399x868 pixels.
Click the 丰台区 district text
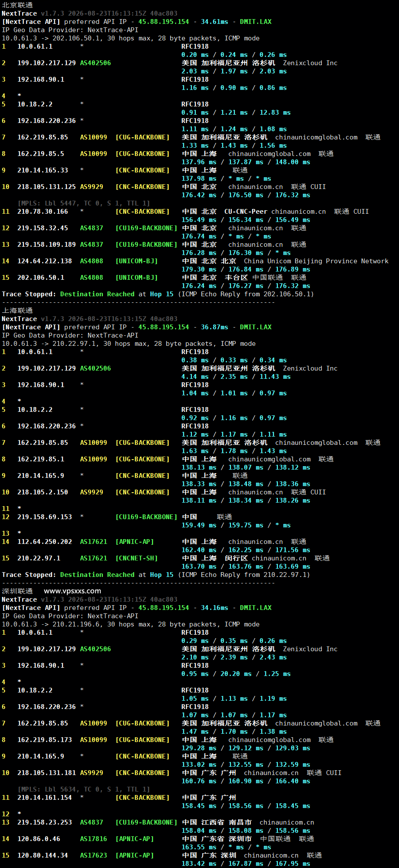click(x=236, y=278)
